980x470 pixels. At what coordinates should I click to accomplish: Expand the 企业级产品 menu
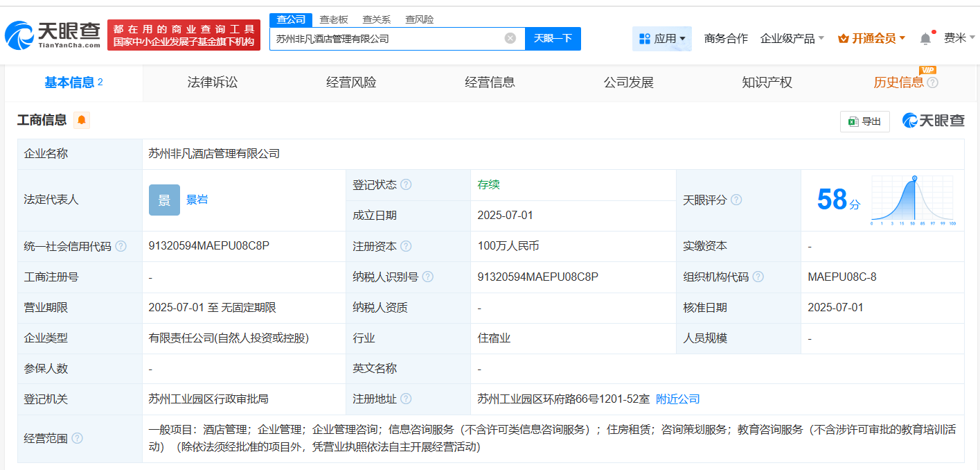point(792,39)
